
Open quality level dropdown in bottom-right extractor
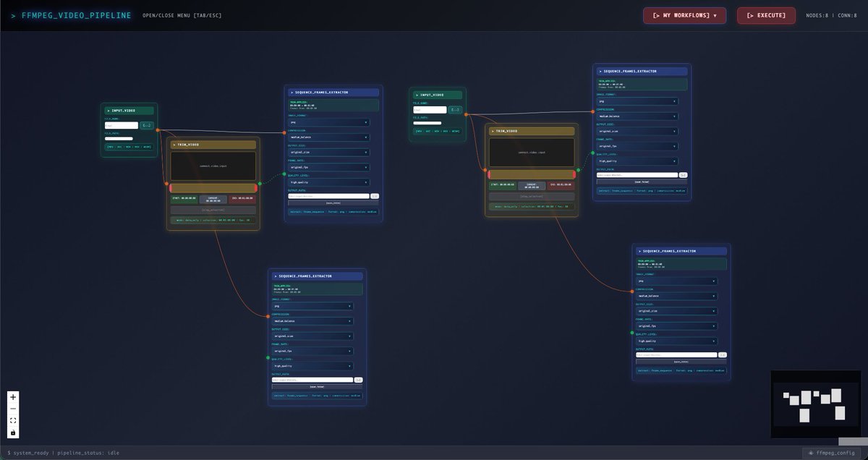pyautogui.click(x=677, y=341)
